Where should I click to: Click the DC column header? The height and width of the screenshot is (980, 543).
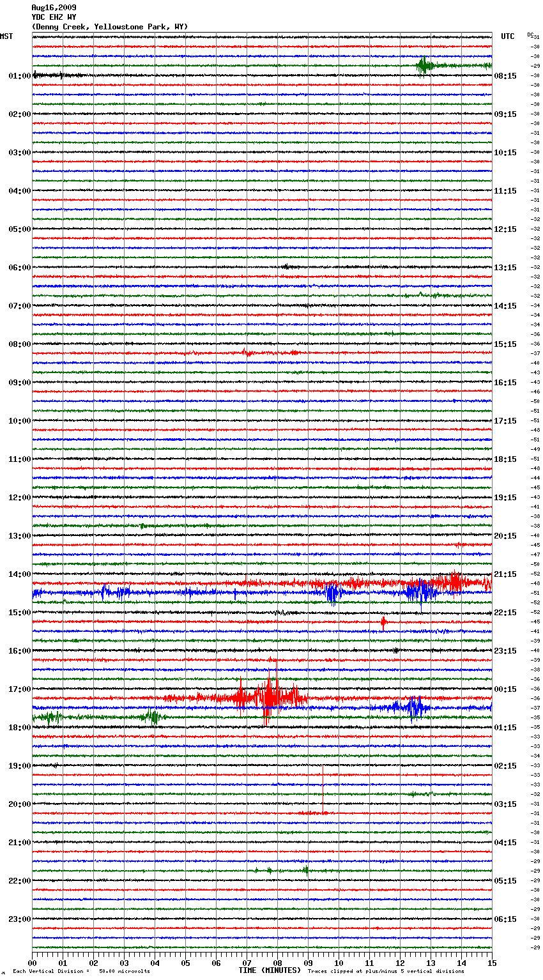click(530, 35)
